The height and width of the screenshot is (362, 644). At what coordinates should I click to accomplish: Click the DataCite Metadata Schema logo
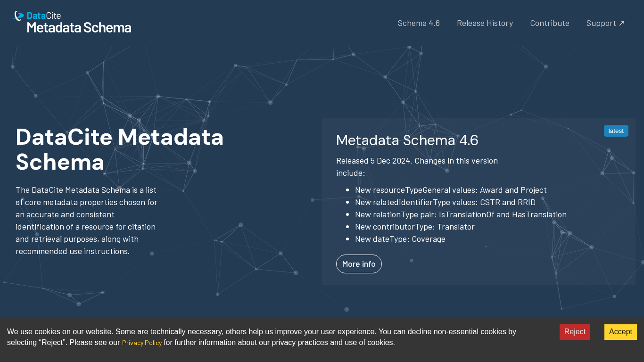[72, 22]
